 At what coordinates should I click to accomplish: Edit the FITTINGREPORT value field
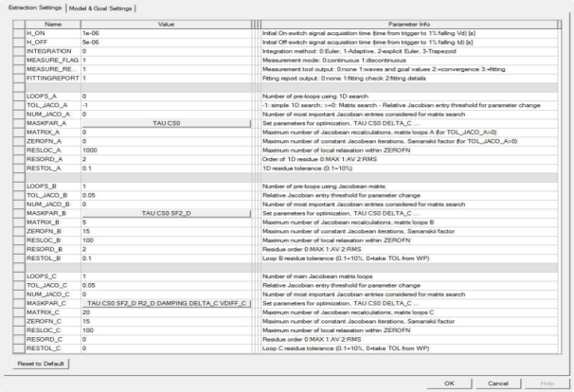pyautogui.click(x=166, y=79)
